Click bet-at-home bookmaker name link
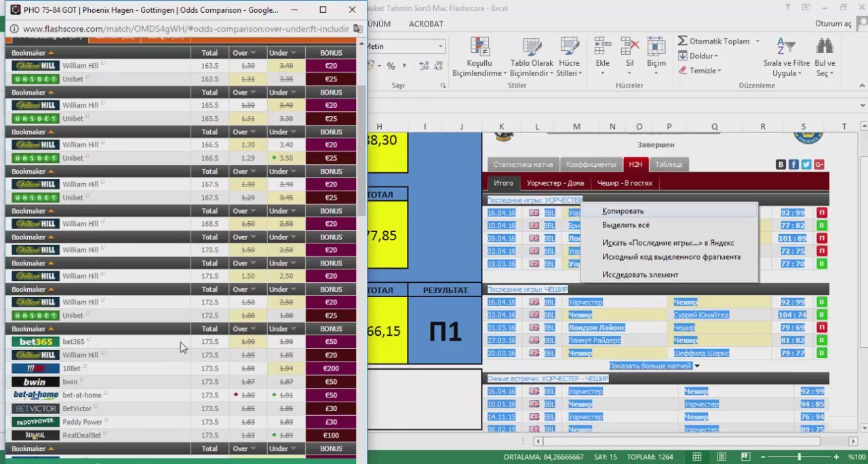868x464 pixels. click(x=82, y=395)
